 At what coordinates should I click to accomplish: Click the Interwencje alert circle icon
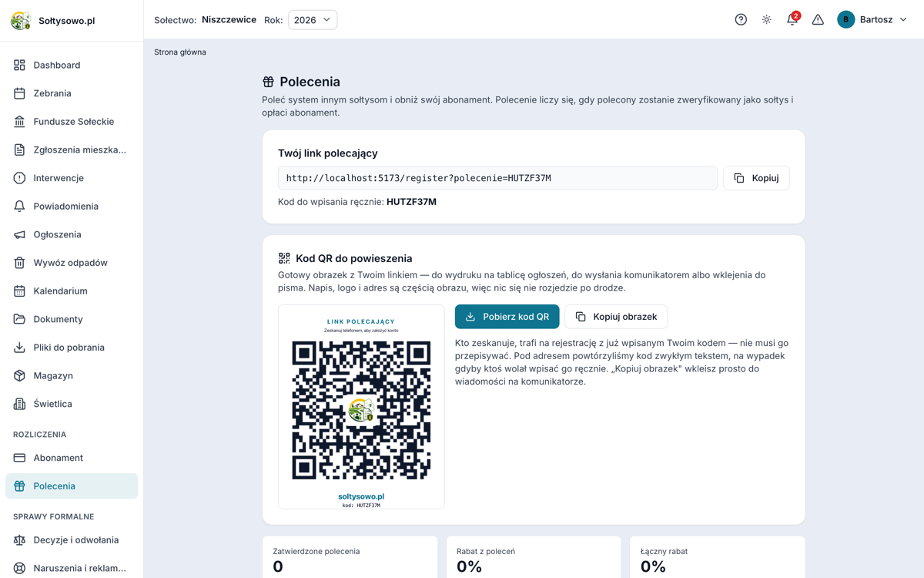click(x=19, y=178)
